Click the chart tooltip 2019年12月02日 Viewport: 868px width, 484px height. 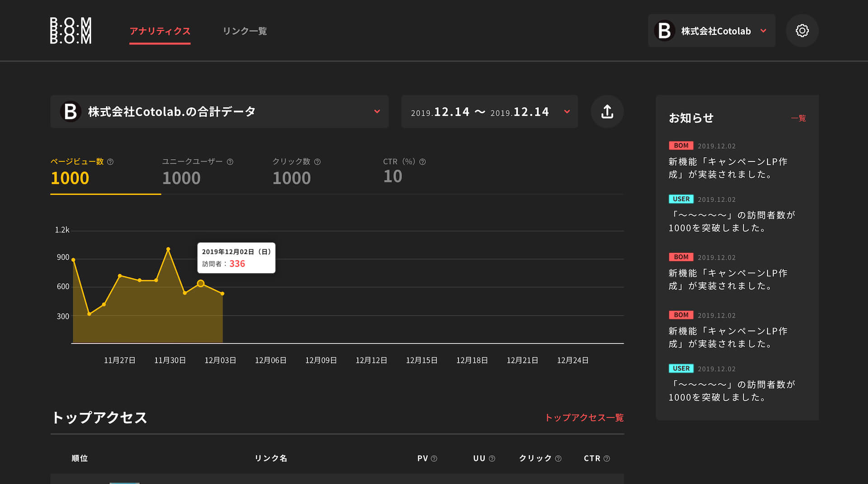236,258
